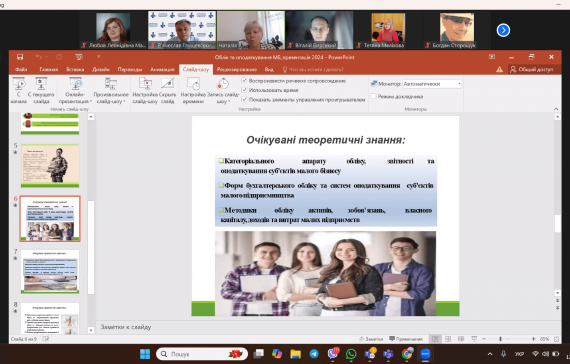Start the slide show from the beginning
This screenshot has width=570, height=364.
coord(19,91)
